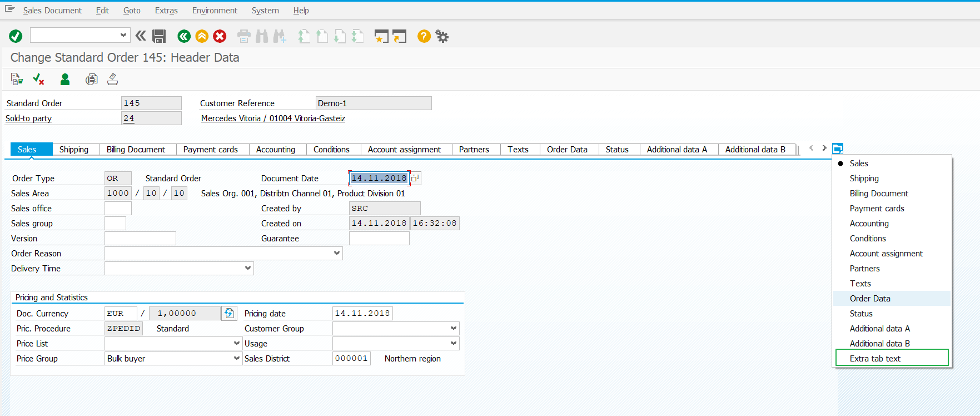Click the Version input field
The width and height of the screenshot is (980, 416).
(140, 238)
